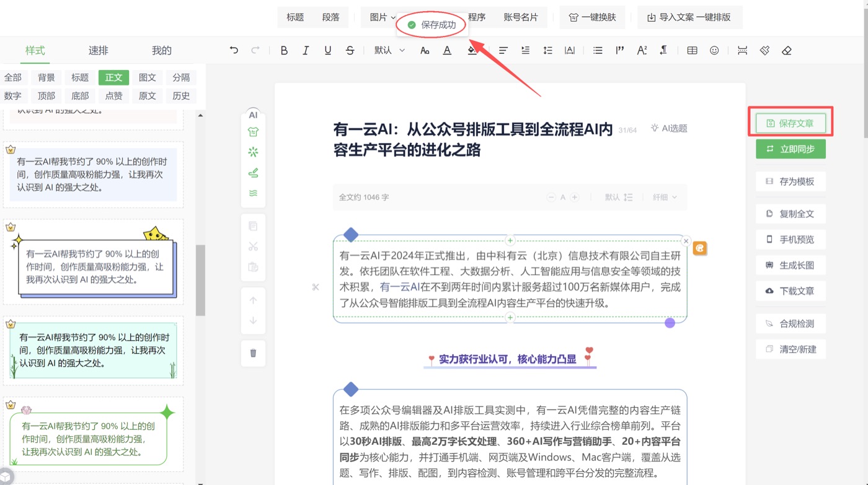Open the 样式 tab
The image size is (868, 485).
35,51
